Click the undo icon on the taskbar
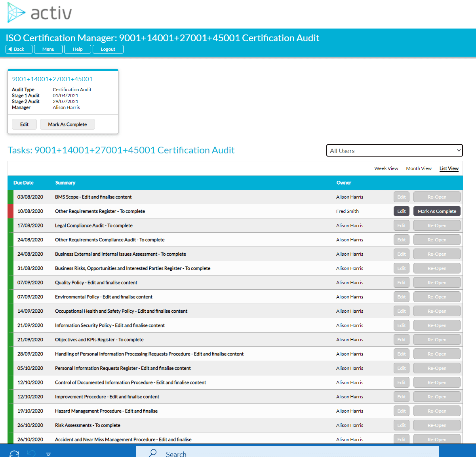The width and height of the screenshot is (476, 457). click(31, 453)
